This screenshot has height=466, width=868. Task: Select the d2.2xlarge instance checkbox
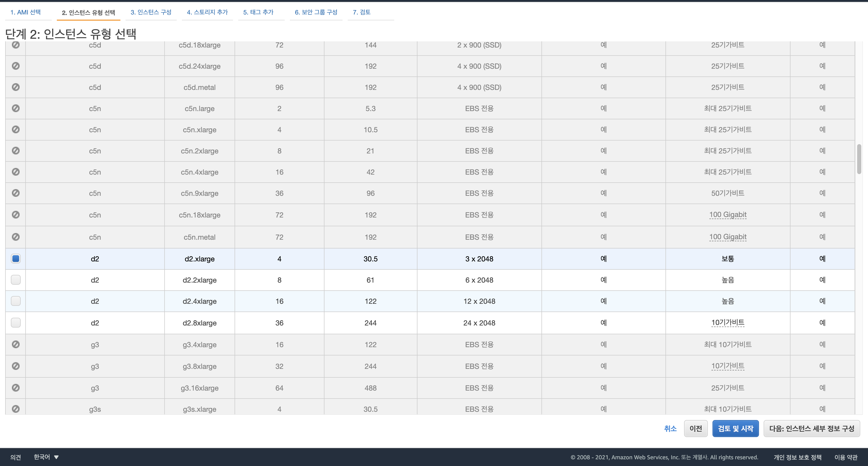tap(16, 280)
